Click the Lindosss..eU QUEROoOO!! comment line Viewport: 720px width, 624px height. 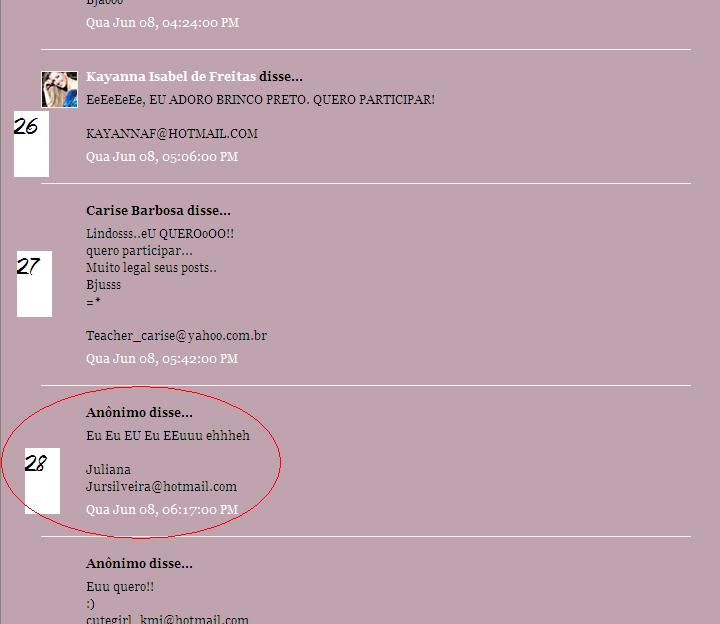pyautogui.click(x=160, y=233)
